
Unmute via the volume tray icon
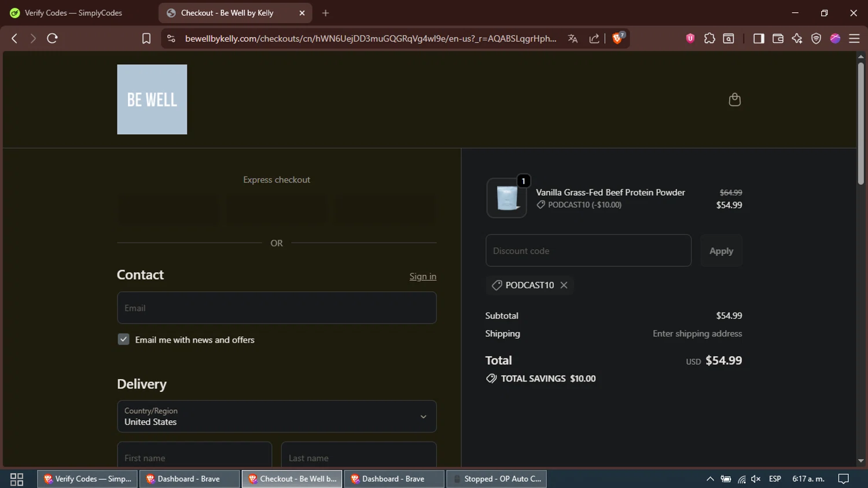[x=756, y=479]
